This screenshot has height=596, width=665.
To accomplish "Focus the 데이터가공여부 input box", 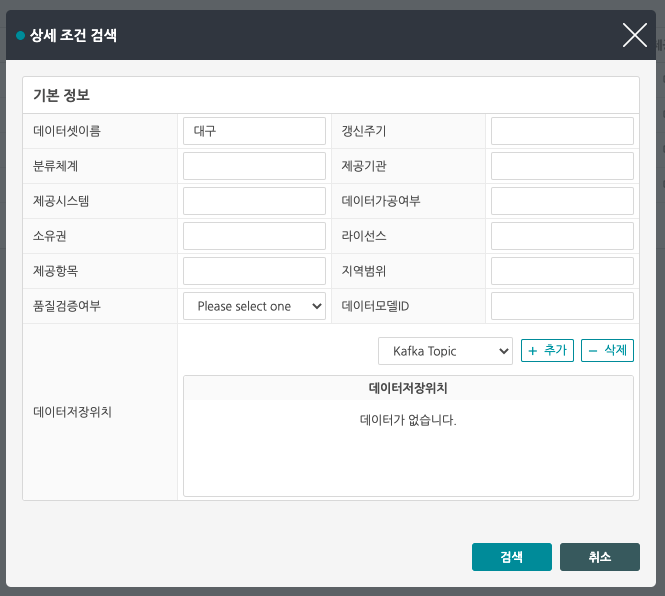I will 562,201.
